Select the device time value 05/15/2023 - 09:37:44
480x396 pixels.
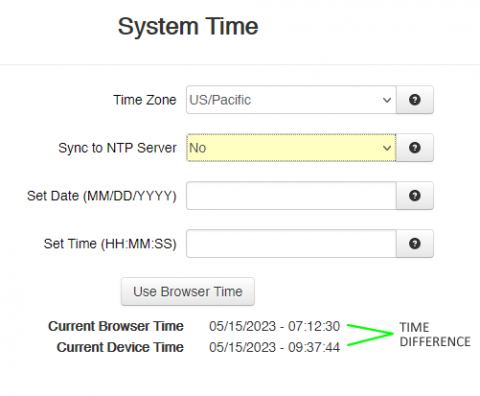pyautogui.click(x=274, y=347)
